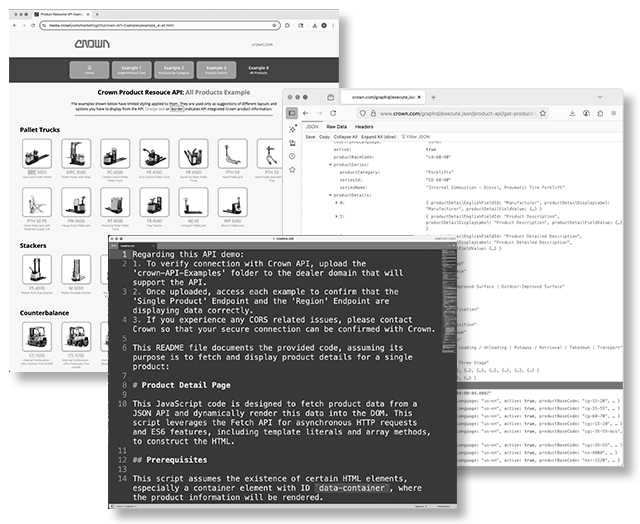640x524 pixels.
Task: Open the C5 1050 counterbalance thumbnail
Action: pyautogui.click(x=76, y=337)
